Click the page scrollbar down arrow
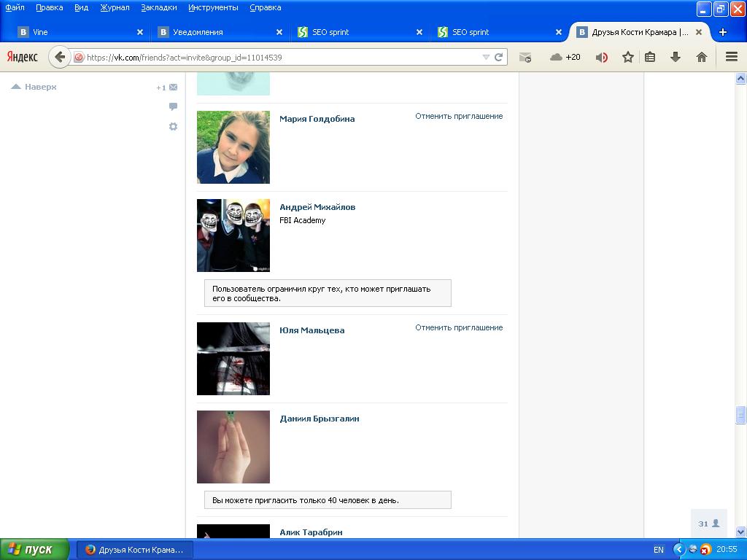This screenshot has width=747, height=560. [740, 532]
